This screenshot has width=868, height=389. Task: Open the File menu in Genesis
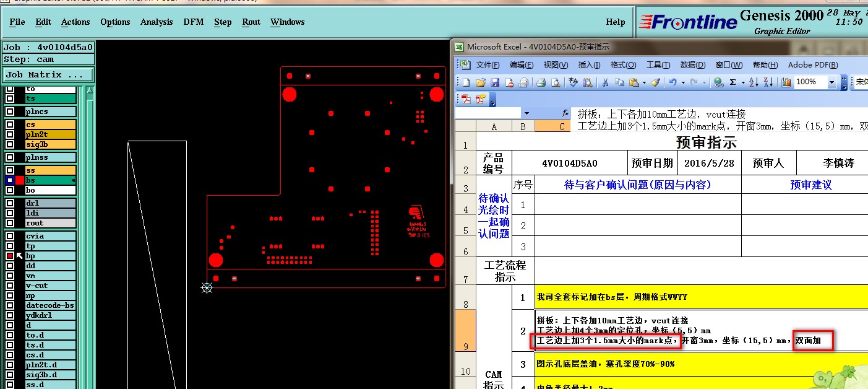tap(17, 22)
